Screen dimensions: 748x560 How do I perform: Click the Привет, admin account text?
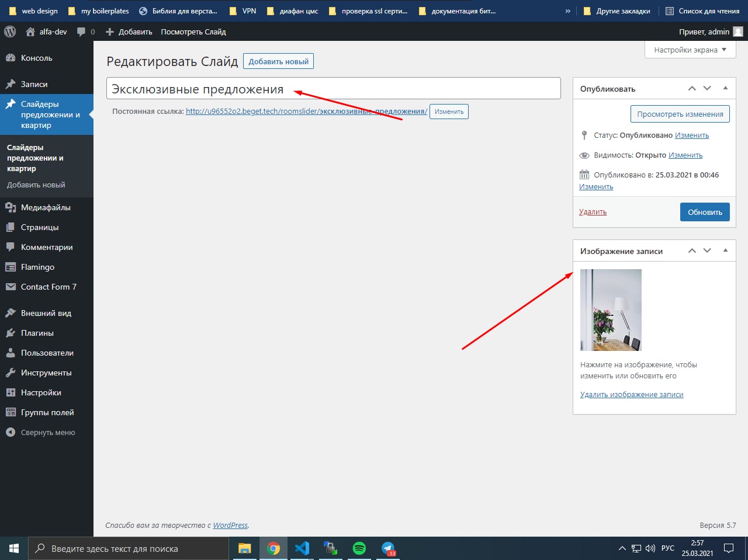[704, 32]
